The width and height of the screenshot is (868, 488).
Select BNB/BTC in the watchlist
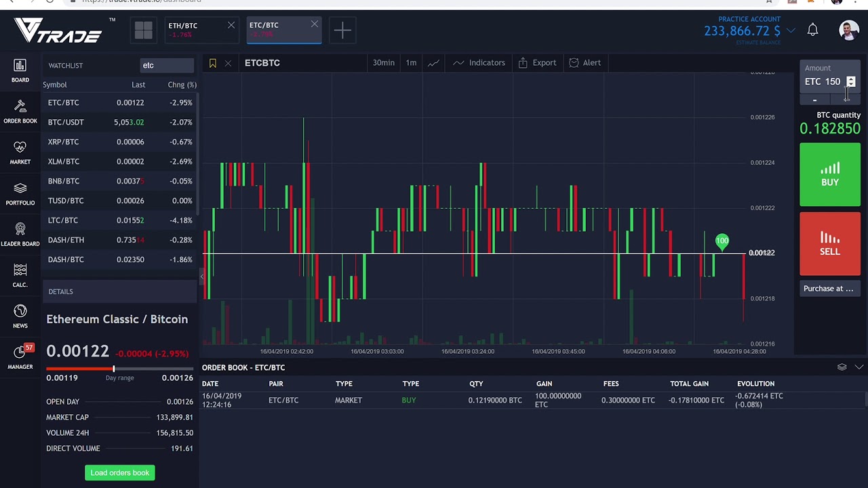(x=119, y=182)
